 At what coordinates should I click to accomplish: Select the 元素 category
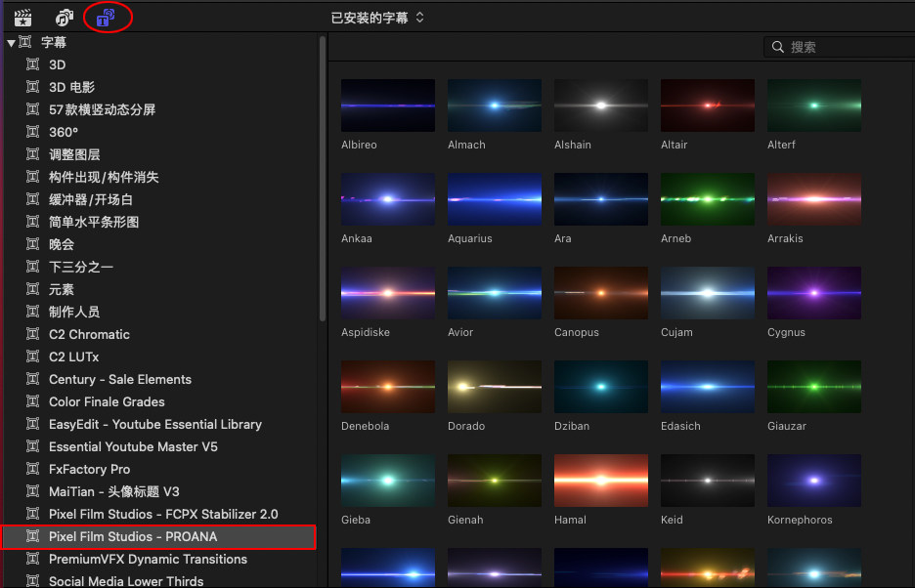click(x=160, y=289)
